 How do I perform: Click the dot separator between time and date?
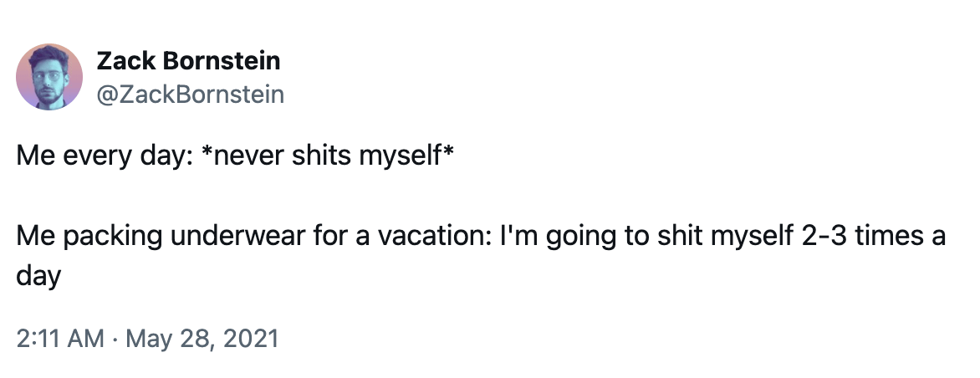tap(115, 340)
